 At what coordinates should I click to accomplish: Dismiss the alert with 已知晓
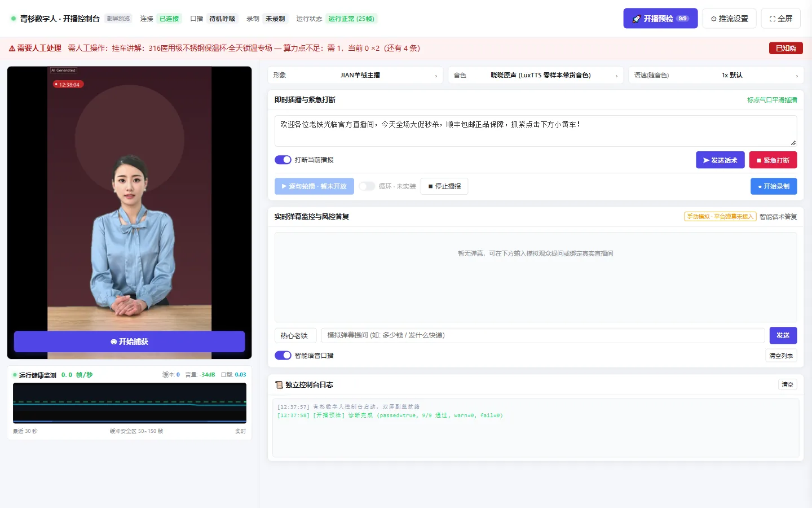785,48
